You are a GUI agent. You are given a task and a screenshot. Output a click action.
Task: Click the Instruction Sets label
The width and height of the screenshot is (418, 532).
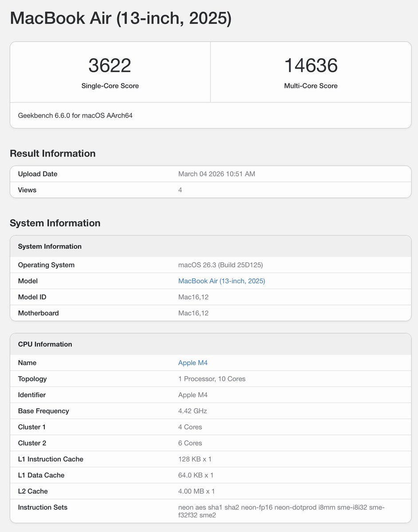(43, 507)
